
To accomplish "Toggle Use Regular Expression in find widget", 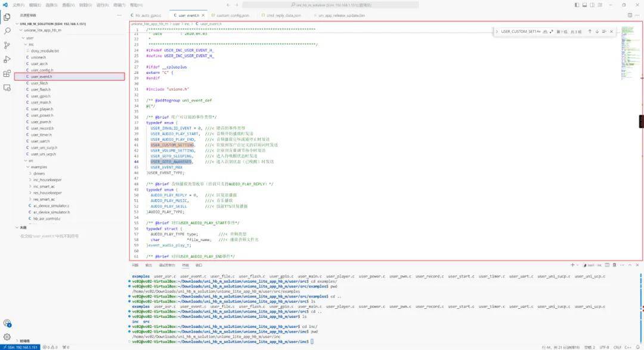I will (551, 32).
